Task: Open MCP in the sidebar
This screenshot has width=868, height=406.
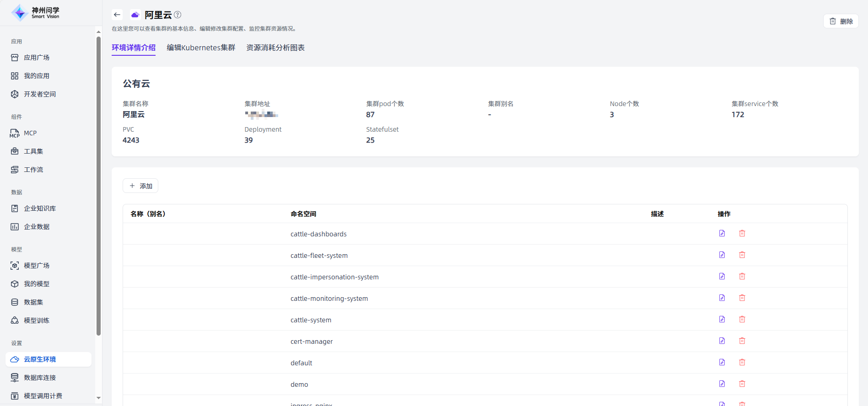Action: click(x=30, y=133)
